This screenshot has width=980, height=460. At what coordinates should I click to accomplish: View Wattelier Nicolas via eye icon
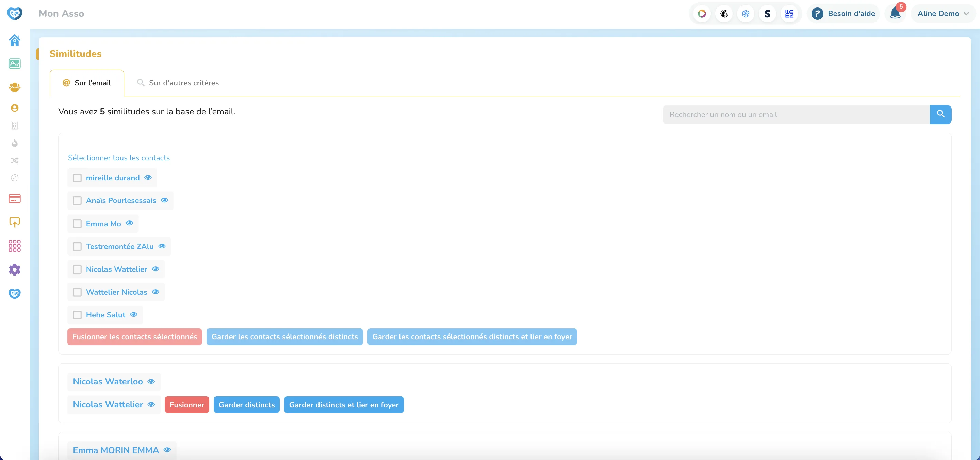156,292
